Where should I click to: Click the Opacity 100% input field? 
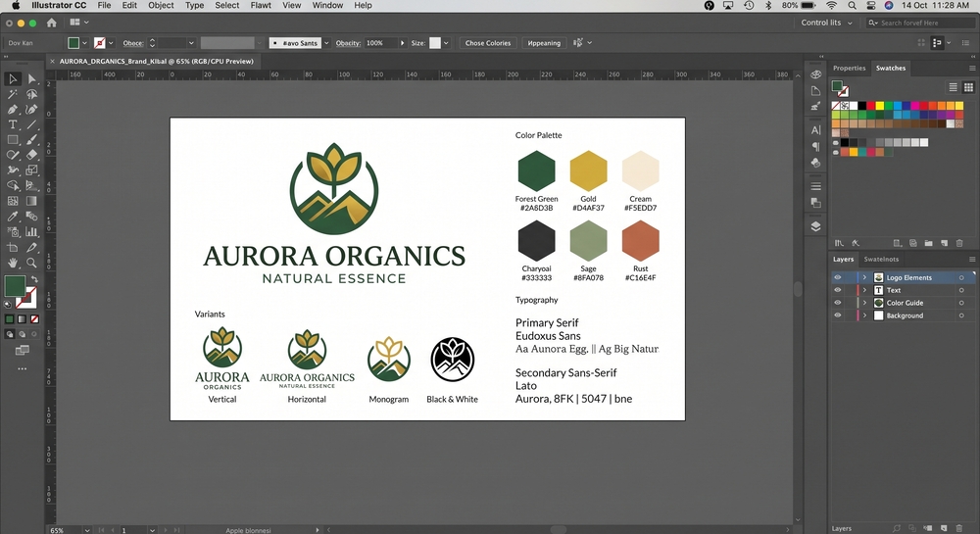380,43
